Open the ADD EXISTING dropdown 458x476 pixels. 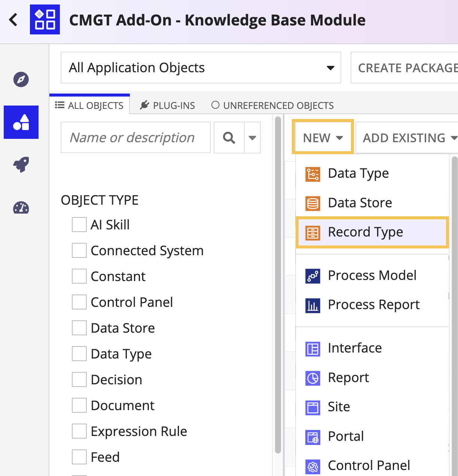click(x=407, y=138)
